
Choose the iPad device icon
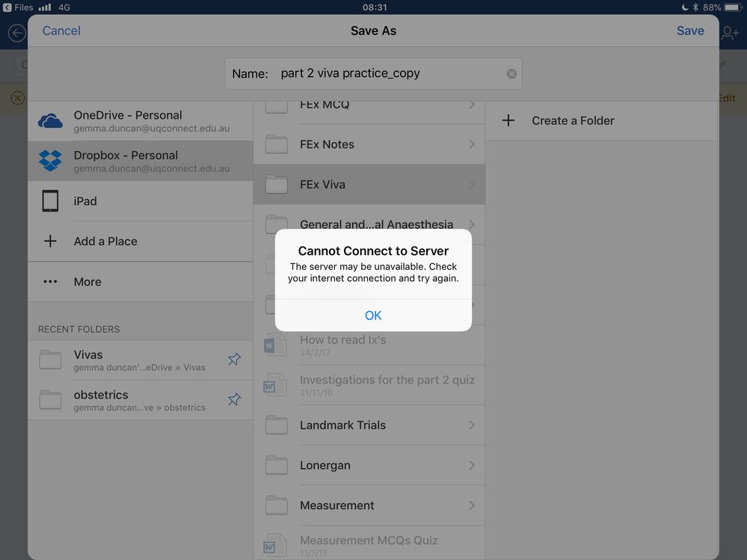coord(50,201)
